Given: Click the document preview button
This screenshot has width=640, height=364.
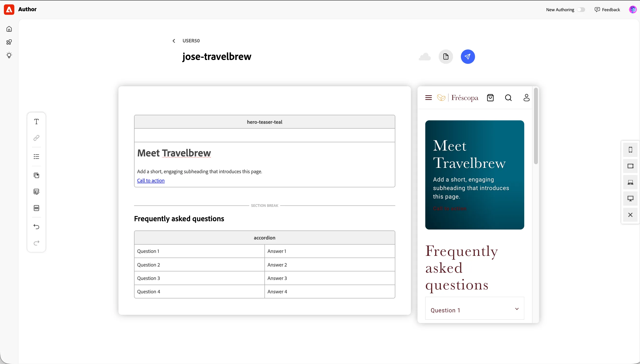Looking at the screenshot, I should pyautogui.click(x=446, y=57).
